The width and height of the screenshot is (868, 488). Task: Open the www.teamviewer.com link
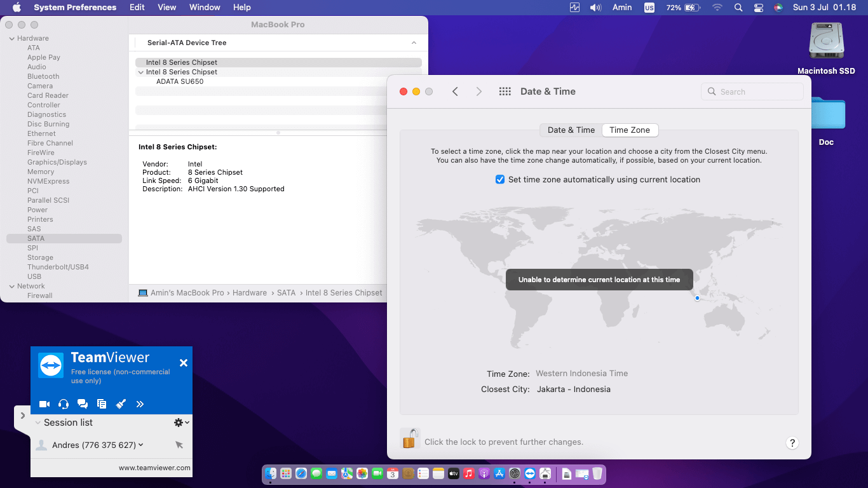pyautogui.click(x=154, y=468)
